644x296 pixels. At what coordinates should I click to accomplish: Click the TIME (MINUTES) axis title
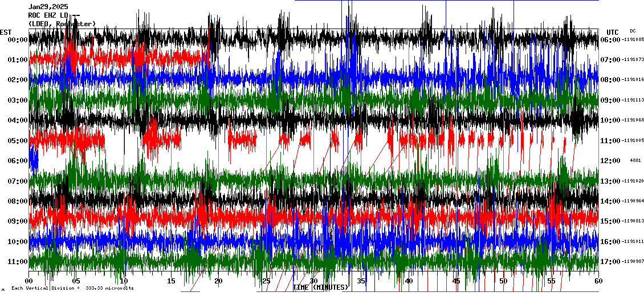[320, 287]
